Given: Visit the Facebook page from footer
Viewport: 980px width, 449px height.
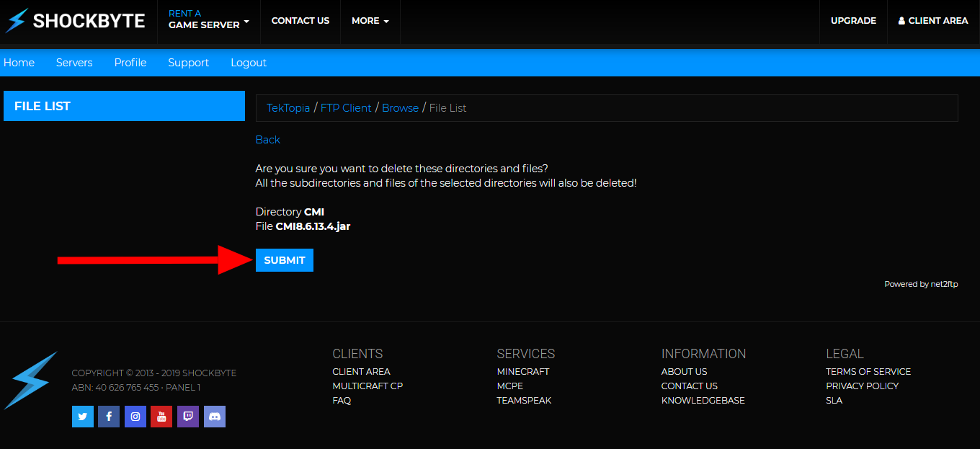Looking at the screenshot, I should pyautogui.click(x=109, y=417).
